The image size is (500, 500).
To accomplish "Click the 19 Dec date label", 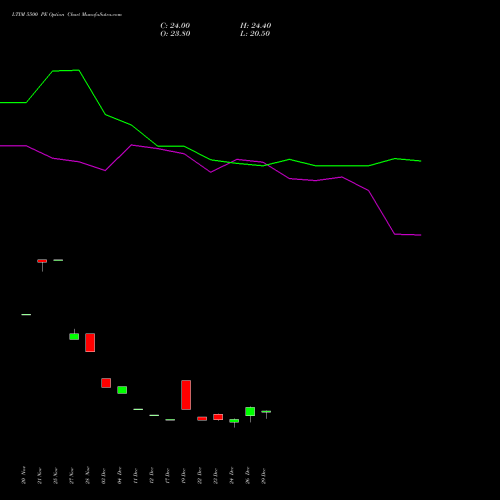I will [x=183, y=475].
